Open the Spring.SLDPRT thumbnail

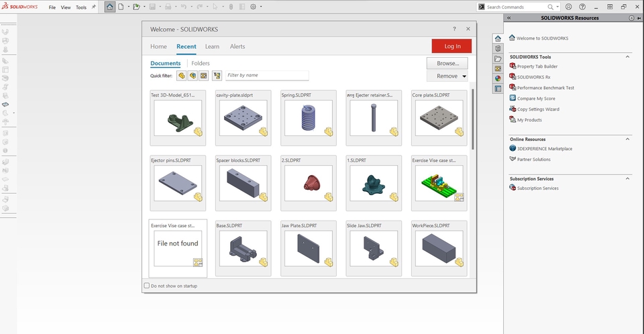pyautogui.click(x=308, y=118)
